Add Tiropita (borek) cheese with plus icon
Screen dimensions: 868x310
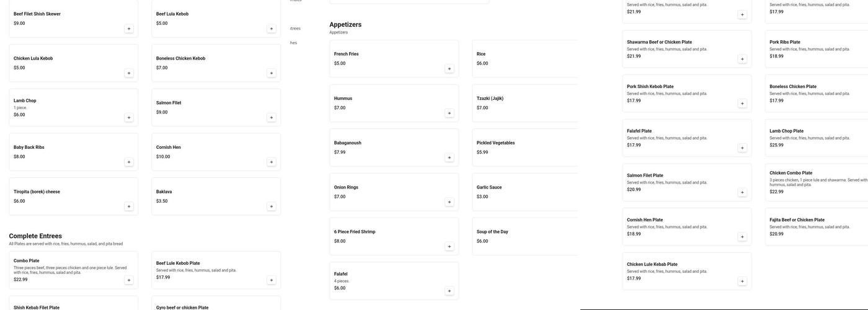click(129, 206)
